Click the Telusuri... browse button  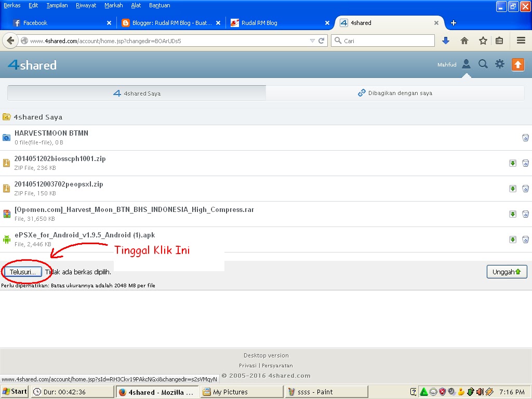[x=23, y=272]
